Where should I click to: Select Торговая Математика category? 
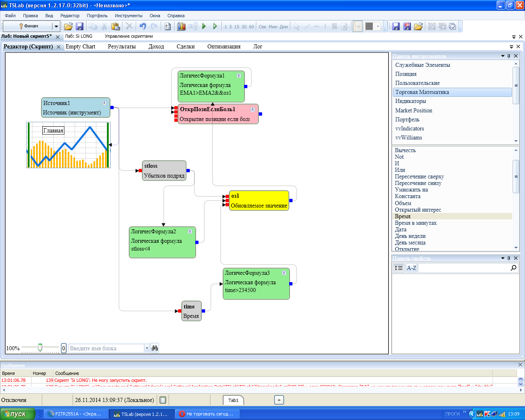422,92
